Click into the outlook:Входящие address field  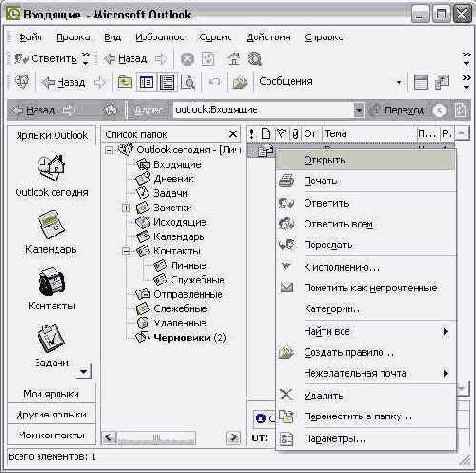263,110
